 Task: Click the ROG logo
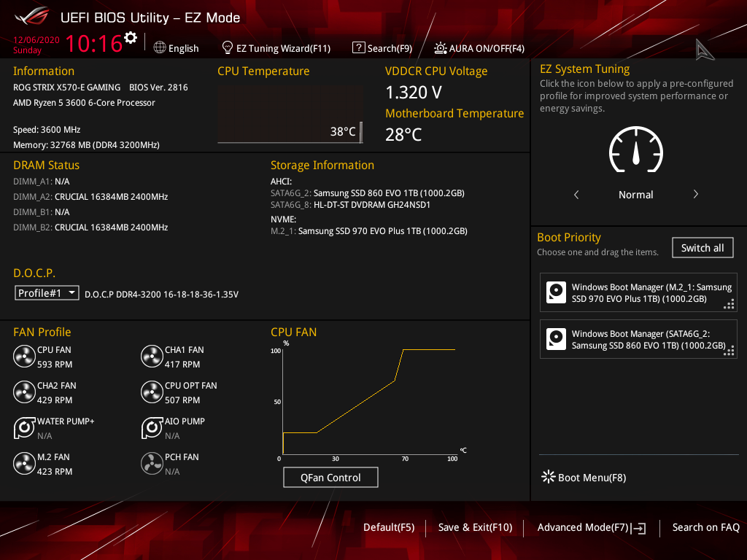coord(31,17)
